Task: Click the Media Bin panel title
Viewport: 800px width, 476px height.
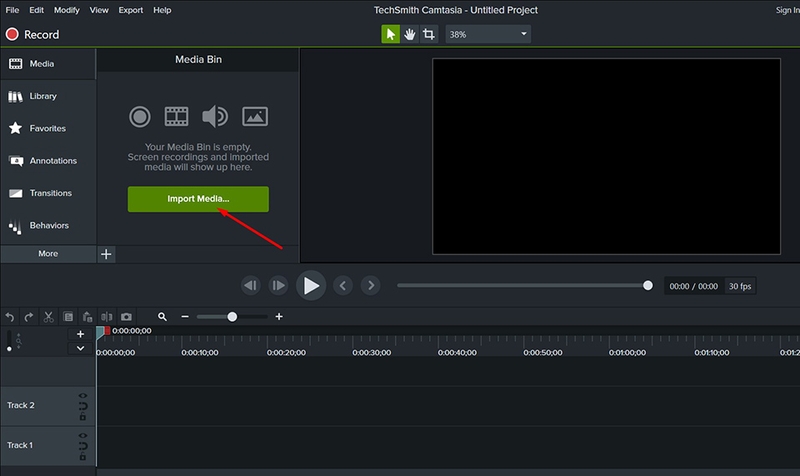Action: tap(198, 60)
